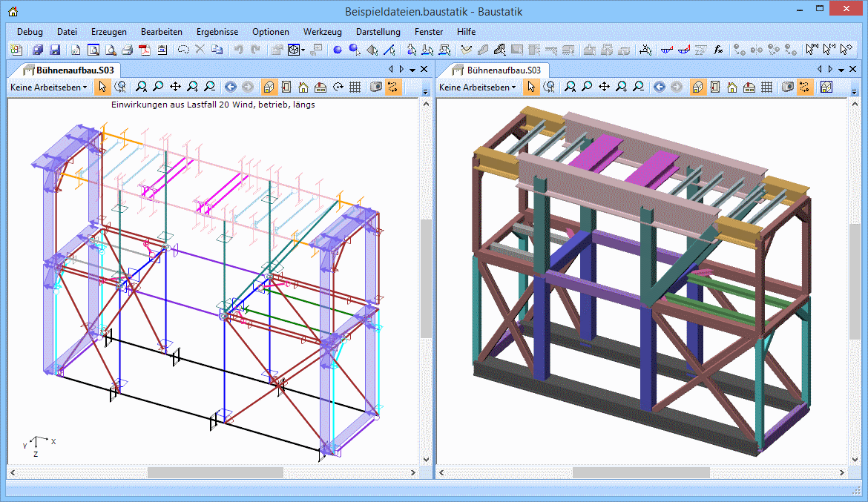This screenshot has width=868, height=502.
Task: Click the blue back arrow in left pane
Action: click(x=230, y=87)
